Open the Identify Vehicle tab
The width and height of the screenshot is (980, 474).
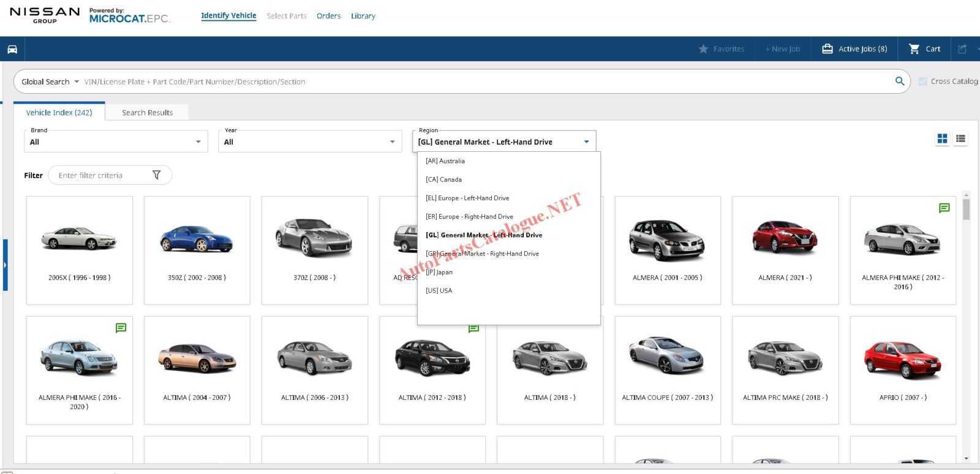point(228,16)
